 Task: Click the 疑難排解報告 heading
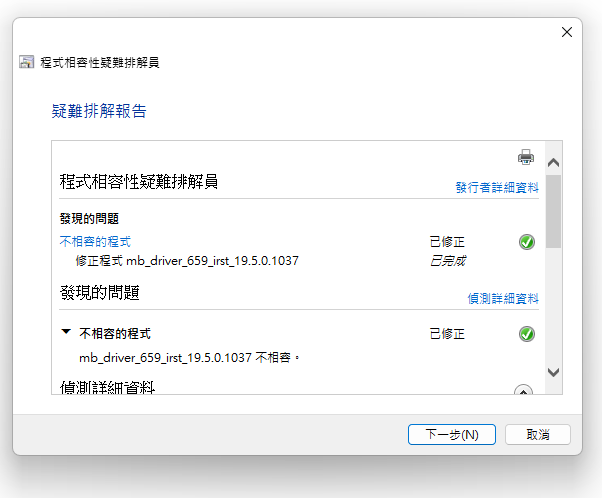pos(99,111)
